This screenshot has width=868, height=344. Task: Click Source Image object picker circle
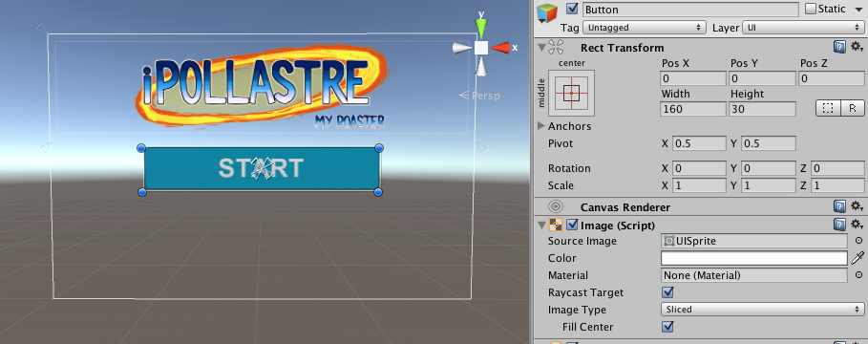coord(858,241)
